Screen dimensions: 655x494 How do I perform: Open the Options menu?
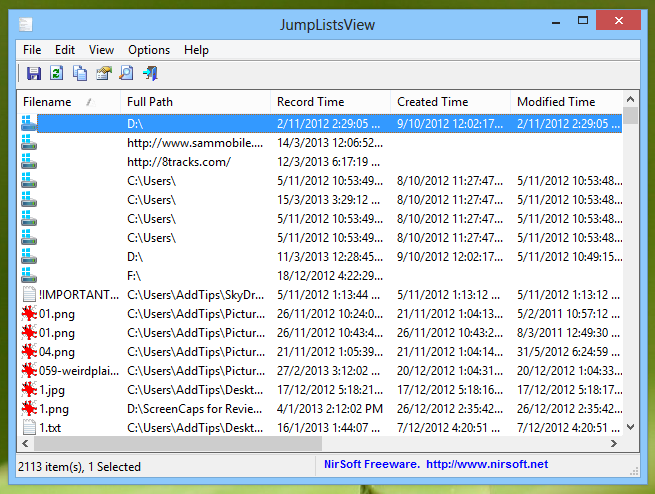click(149, 50)
